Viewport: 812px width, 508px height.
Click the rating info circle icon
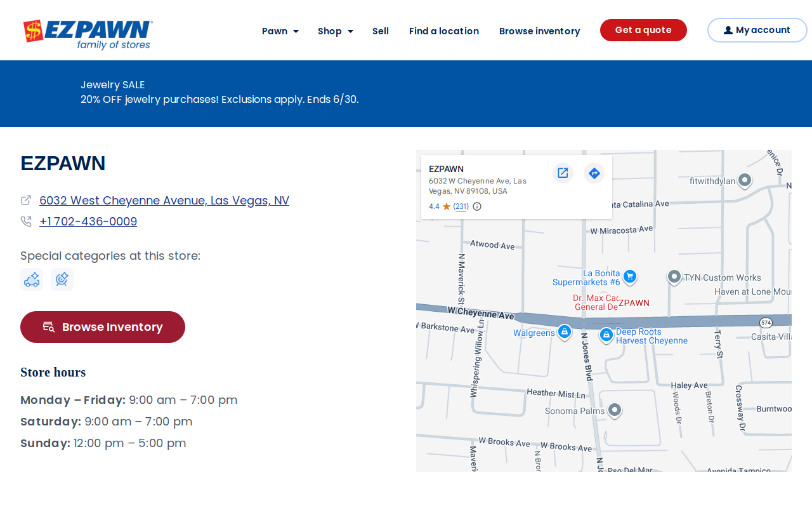click(477, 206)
